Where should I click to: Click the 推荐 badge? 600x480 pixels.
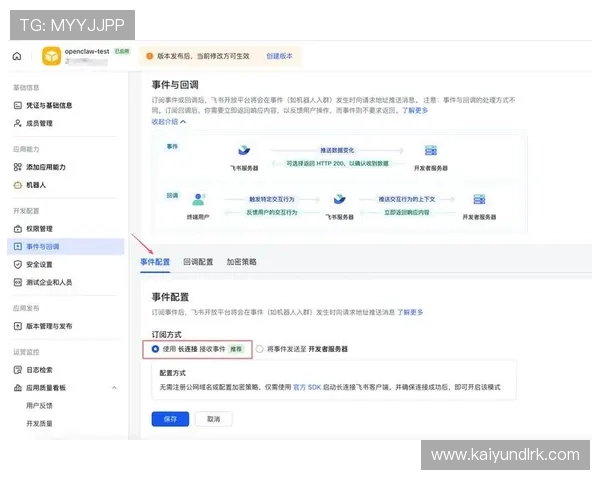tap(236, 349)
